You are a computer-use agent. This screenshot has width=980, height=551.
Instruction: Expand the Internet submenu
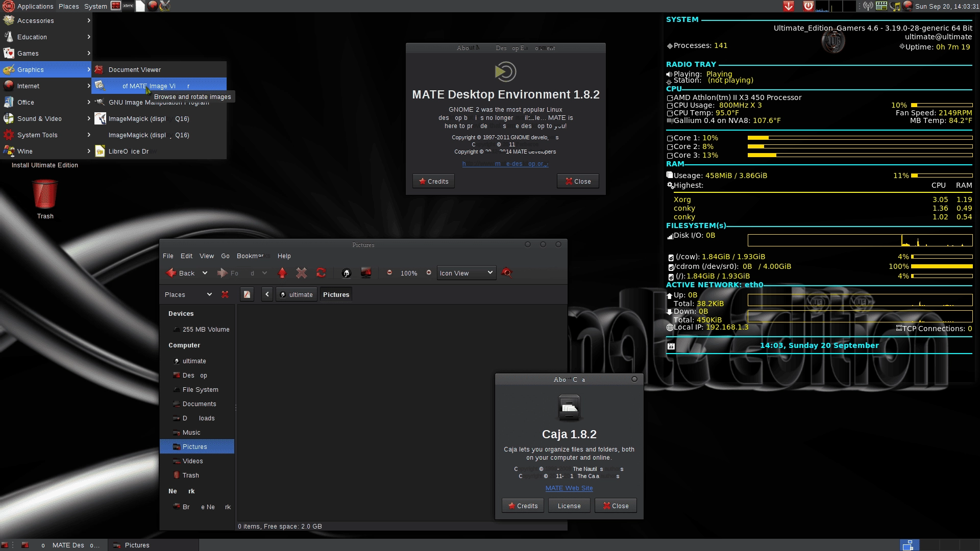tap(46, 86)
